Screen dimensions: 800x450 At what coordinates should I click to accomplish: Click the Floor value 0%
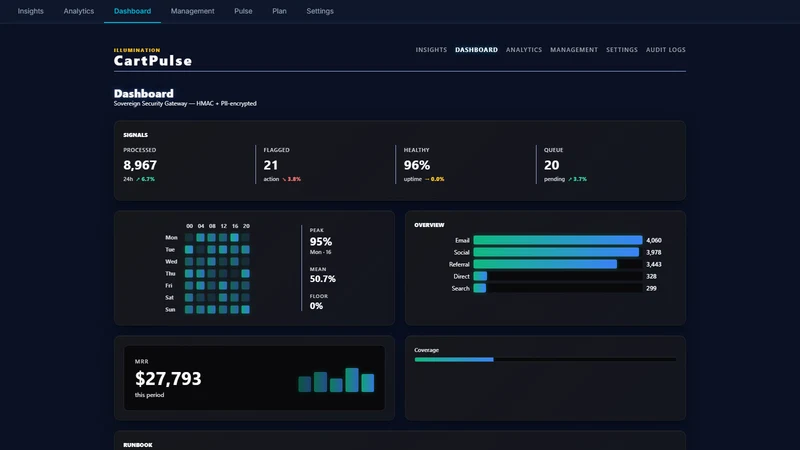coord(316,306)
